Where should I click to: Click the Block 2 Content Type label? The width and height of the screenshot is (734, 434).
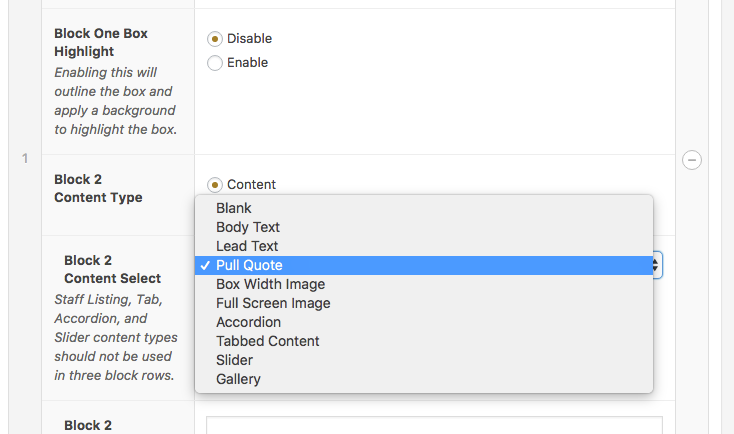[x=98, y=188]
